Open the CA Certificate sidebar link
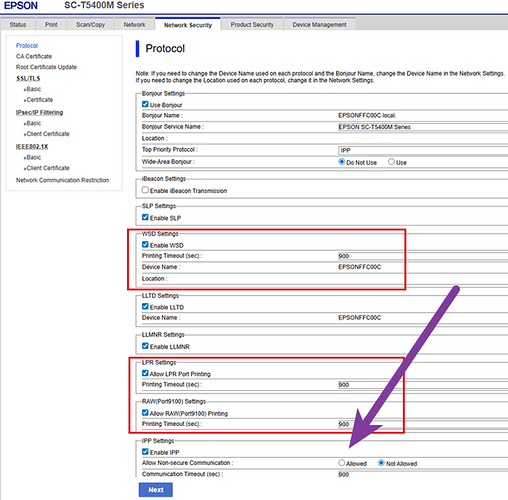This screenshot has width=508, height=500. tap(34, 56)
